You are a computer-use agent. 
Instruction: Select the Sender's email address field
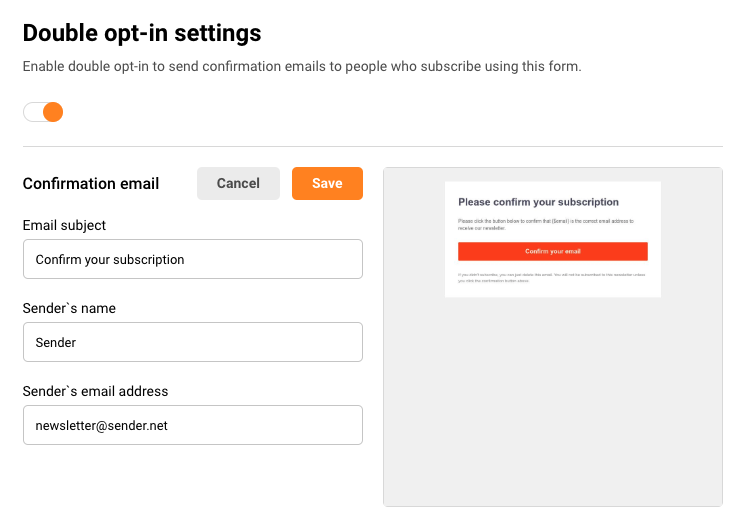tap(192, 425)
